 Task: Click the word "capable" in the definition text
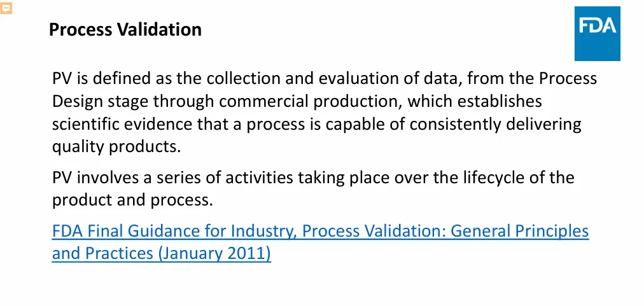354,124
